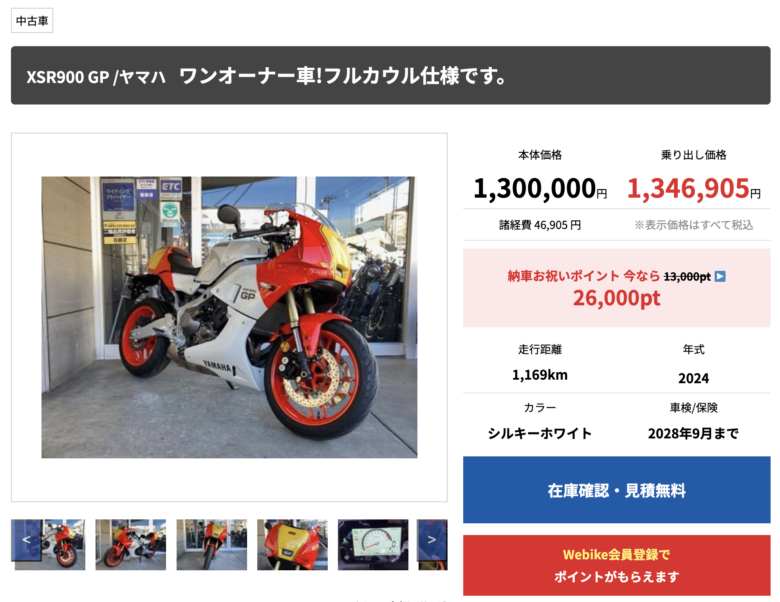Click the 26,000pt points text
Screen dimensions: 780x602
617,298
